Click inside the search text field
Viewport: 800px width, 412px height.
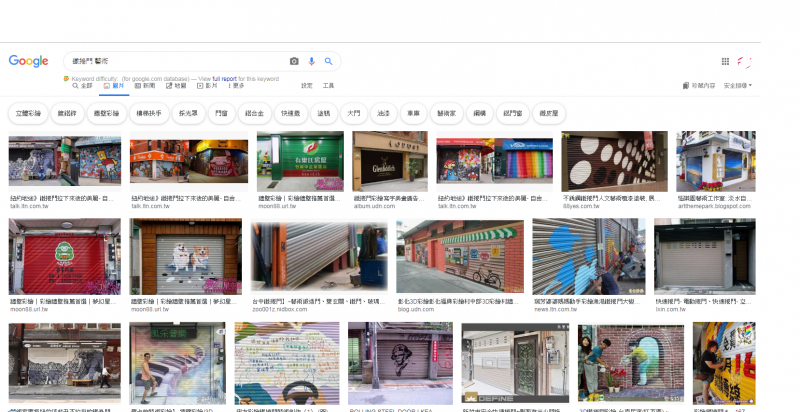(170, 61)
